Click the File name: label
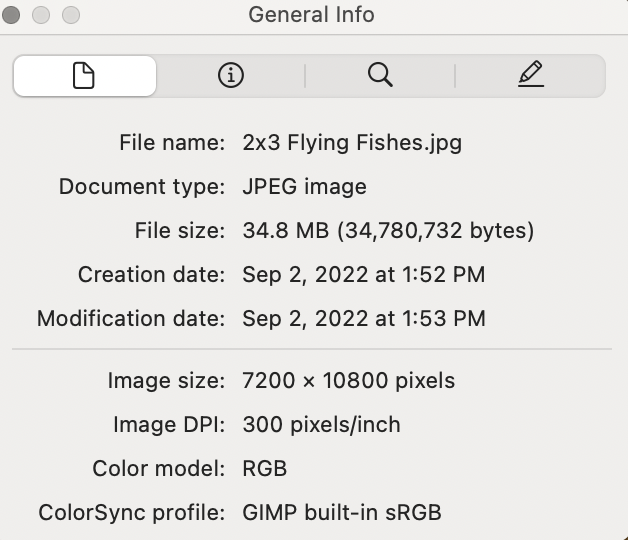 [172, 142]
